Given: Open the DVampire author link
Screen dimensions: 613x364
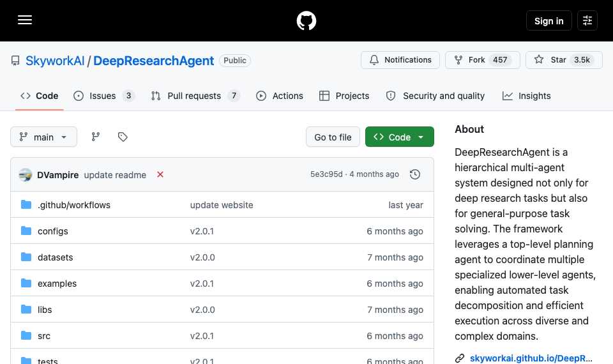Looking at the screenshot, I should click(58, 175).
